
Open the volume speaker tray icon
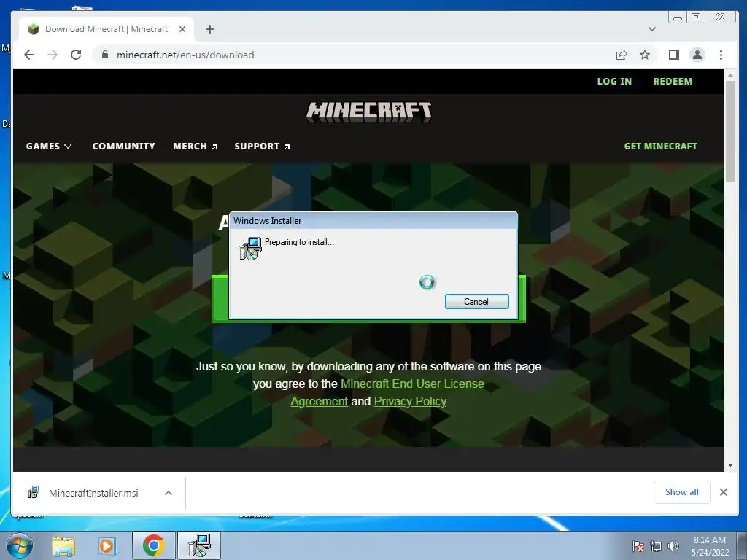coord(673,546)
